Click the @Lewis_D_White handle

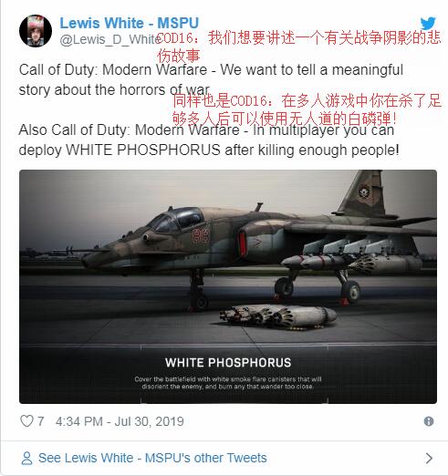pyautogui.click(x=109, y=40)
